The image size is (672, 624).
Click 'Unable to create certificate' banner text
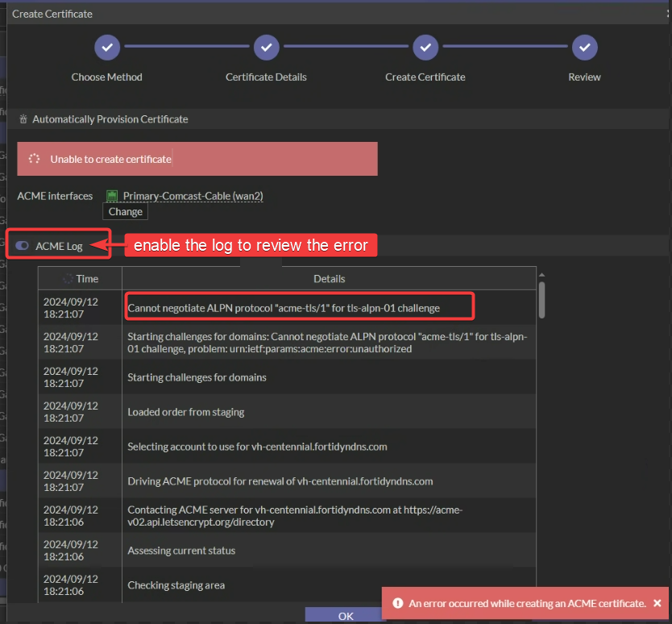[110, 159]
